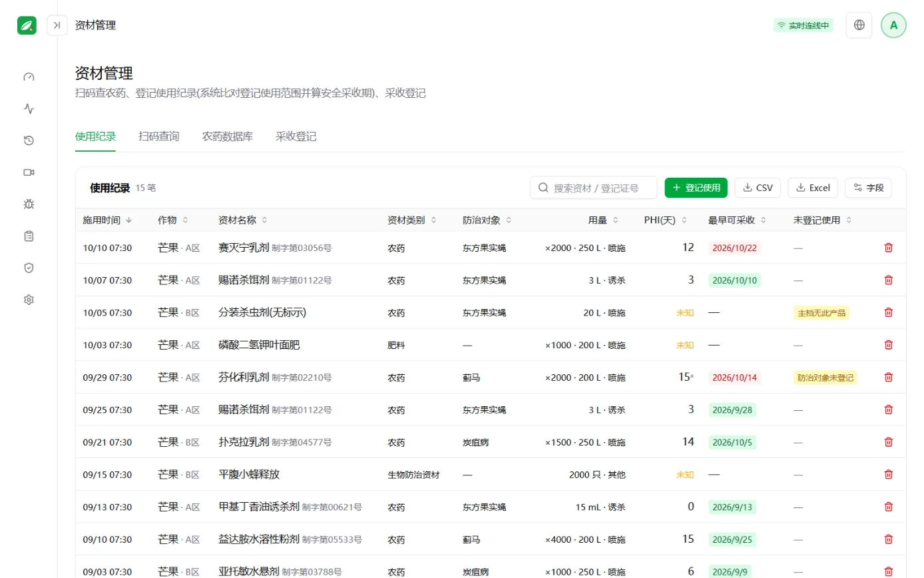Sort by 未登记使用 column header

[823, 220]
